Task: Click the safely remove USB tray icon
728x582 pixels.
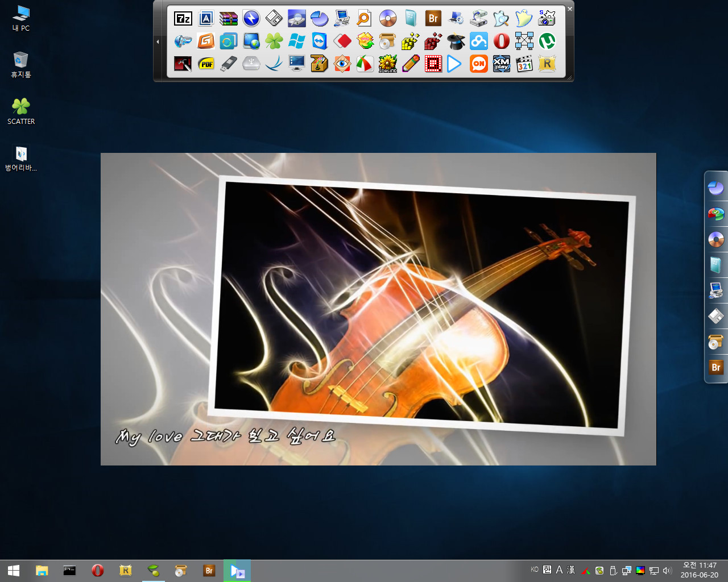Action: pyautogui.click(x=613, y=570)
